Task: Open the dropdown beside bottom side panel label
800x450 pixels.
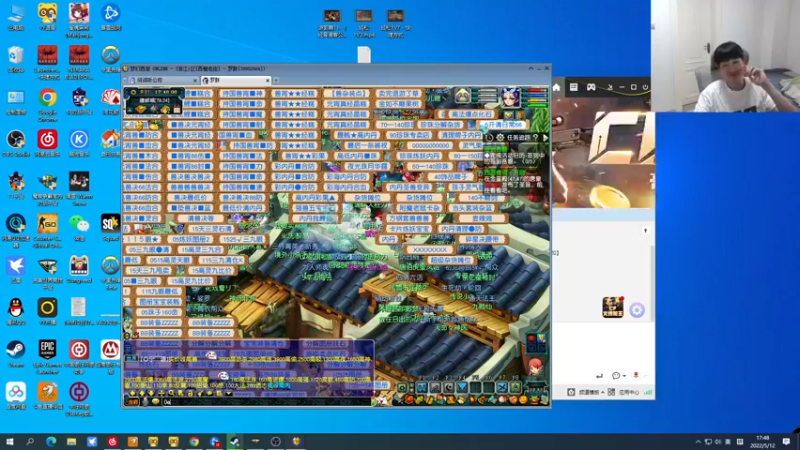Action: (x=603, y=392)
